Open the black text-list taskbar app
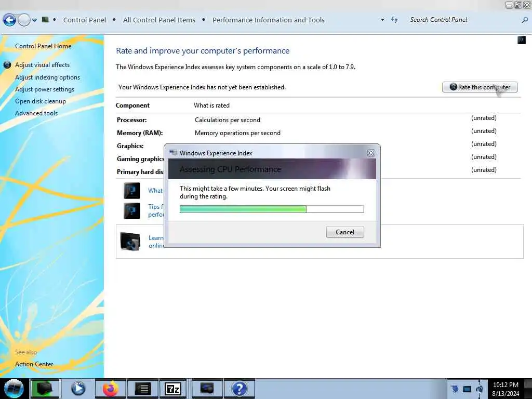Viewport: 532px width, 399px height. pyautogui.click(x=143, y=389)
